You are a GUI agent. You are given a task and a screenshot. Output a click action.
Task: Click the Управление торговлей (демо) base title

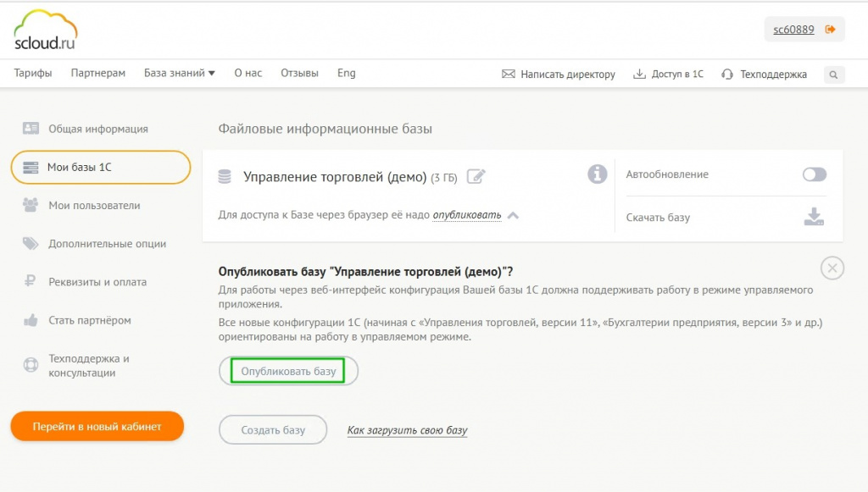335,177
